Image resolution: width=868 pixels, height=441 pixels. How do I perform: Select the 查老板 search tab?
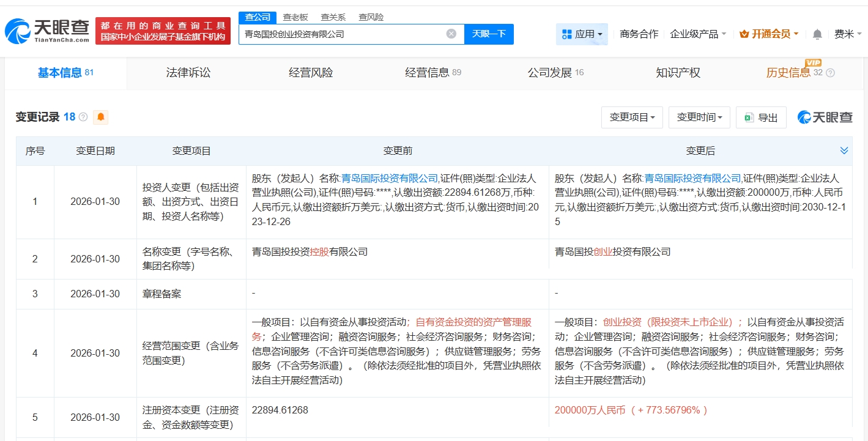point(295,17)
